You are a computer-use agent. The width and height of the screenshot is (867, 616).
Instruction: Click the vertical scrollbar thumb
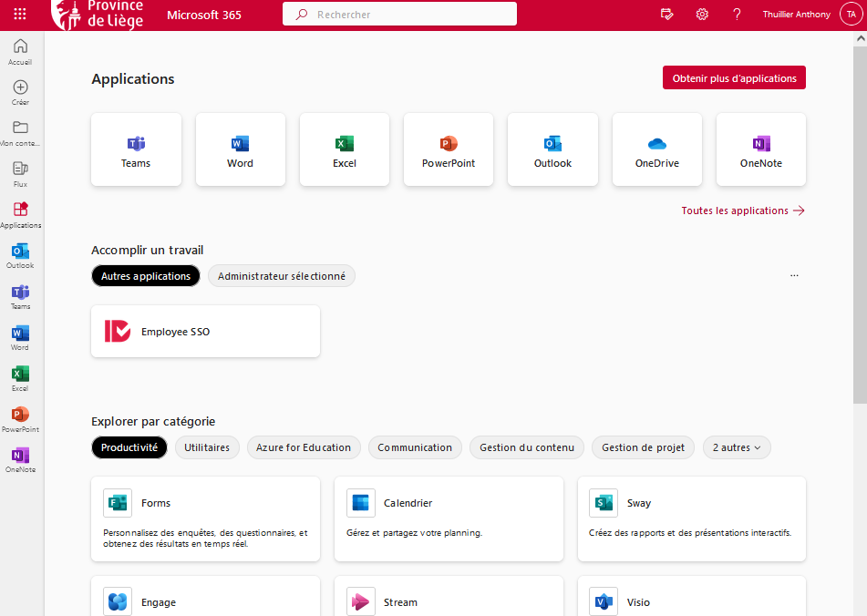coord(860,224)
